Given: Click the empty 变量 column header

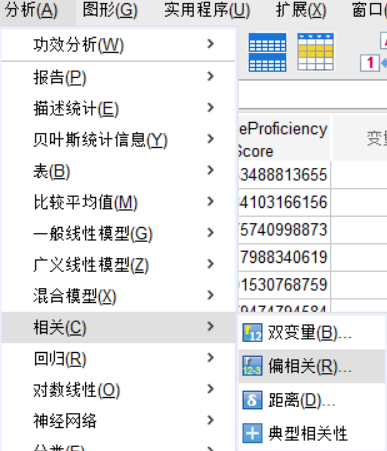Looking at the screenshot, I should [359, 139].
